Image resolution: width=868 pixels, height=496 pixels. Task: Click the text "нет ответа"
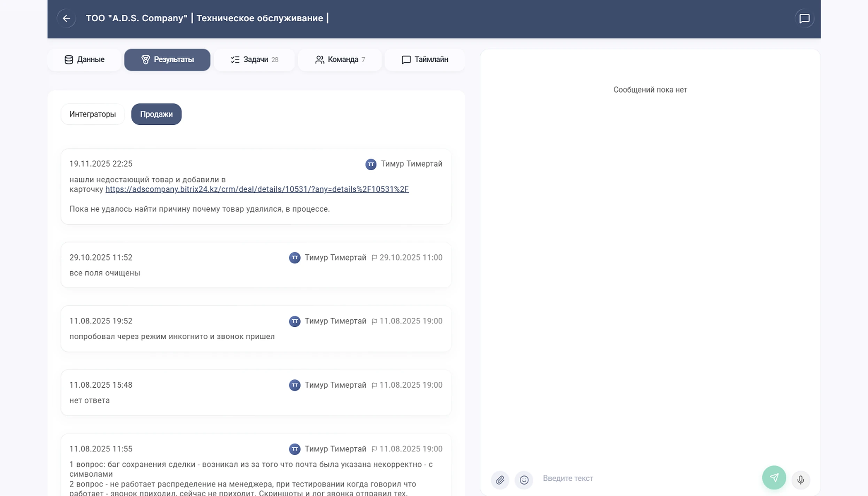tap(90, 401)
